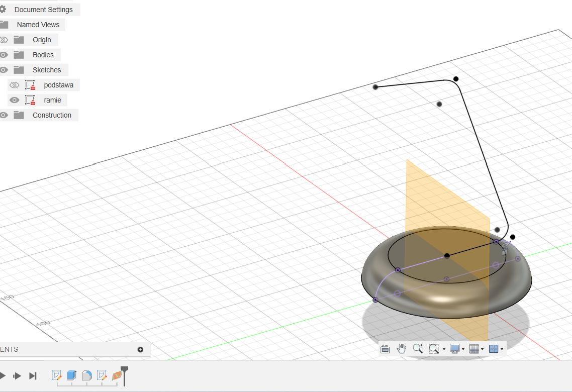The width and height of the screenshot is (572, 392).
Task: Open the Viewports dropdown arrow
Action: pyautogui.click(x=502, y=349)
